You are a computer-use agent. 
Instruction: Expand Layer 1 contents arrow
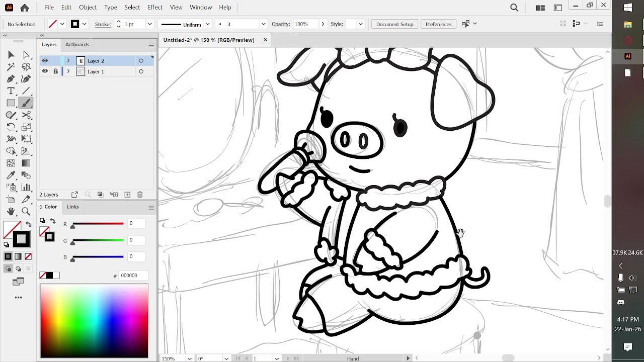(x=68, y=71)
